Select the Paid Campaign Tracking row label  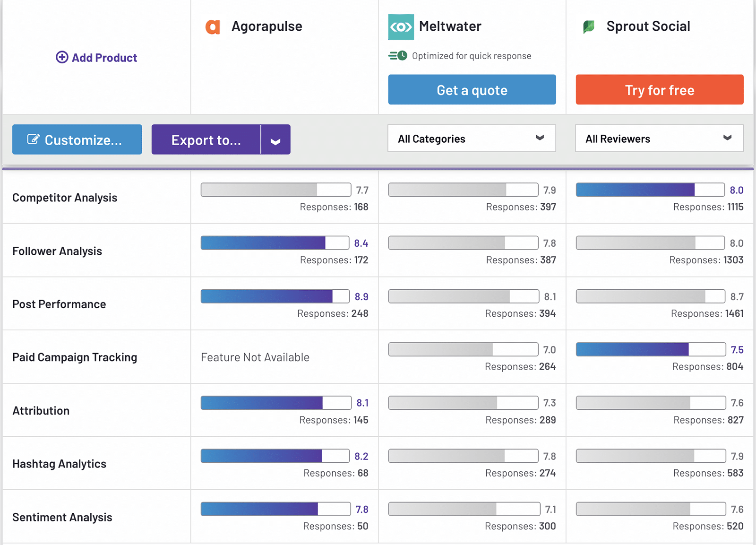tap(75, 357)
